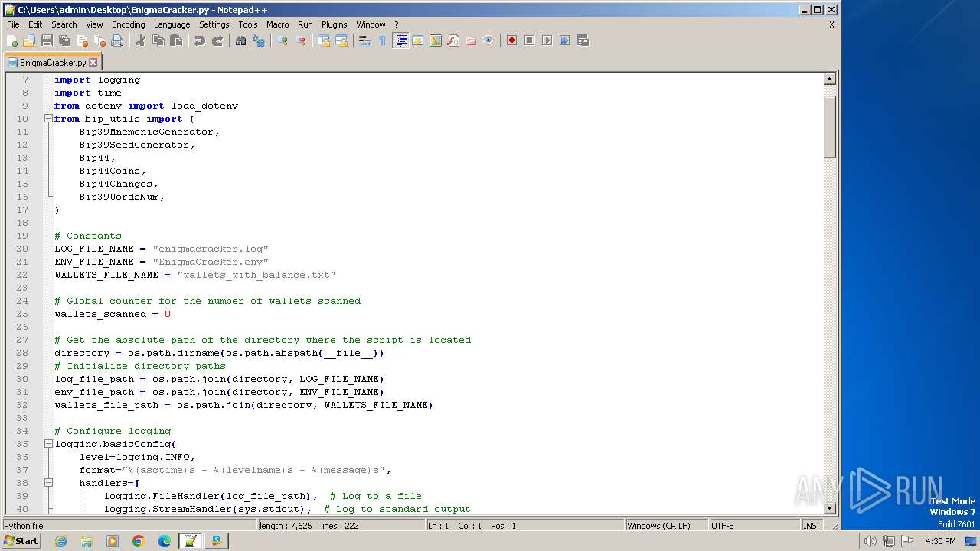
Task: Select the EnigmaCracker.py tab
Action: tap(53, 63)
